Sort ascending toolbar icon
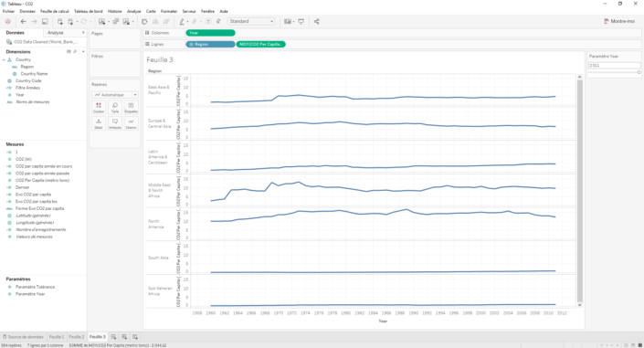Screen dimensions: 644x348 click(155, 21)
